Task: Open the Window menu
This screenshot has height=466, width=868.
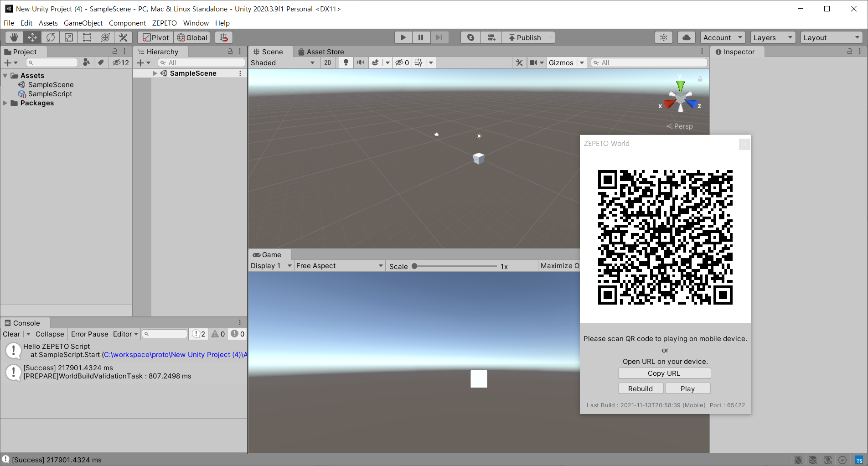Action: 196,23
